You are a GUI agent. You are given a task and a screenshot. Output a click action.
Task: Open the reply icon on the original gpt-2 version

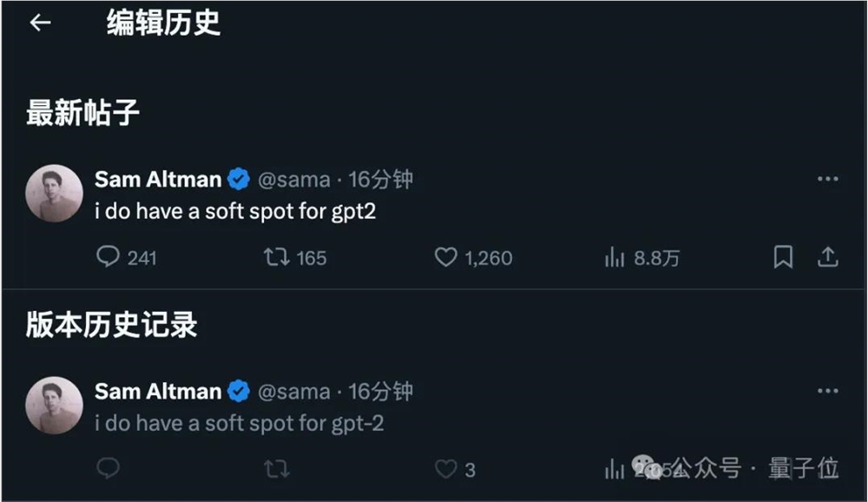point(108,469)
